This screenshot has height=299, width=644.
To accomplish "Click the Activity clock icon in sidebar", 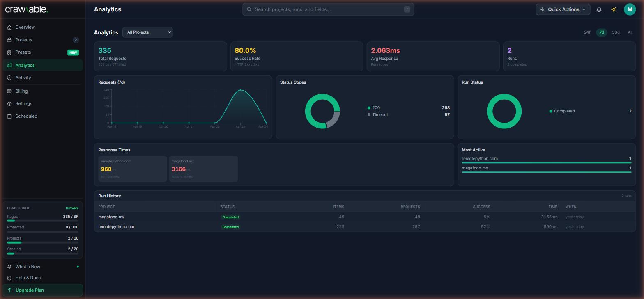I will [9, 78].
